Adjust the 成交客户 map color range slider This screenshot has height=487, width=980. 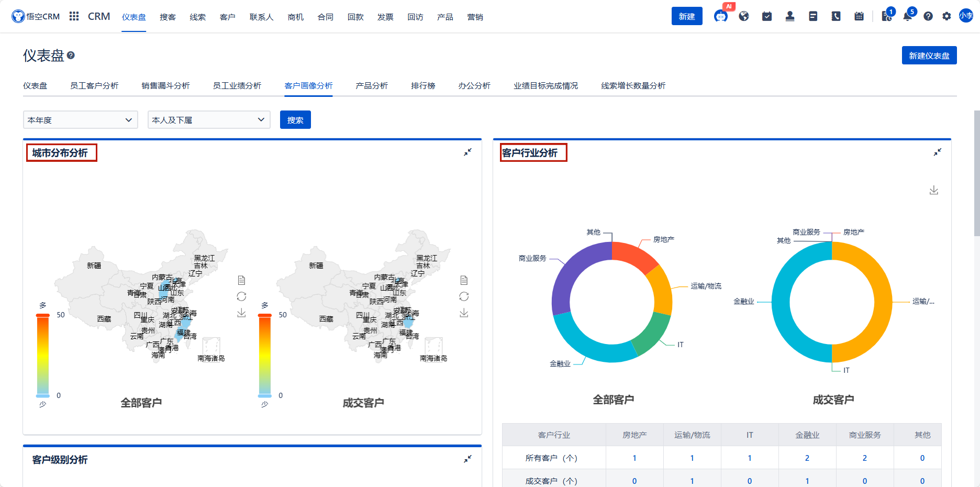pos(265,356)
